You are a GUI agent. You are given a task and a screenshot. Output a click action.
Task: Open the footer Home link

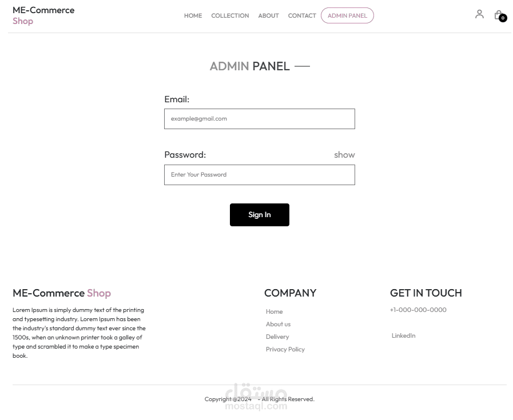click(x=274, y=311)
